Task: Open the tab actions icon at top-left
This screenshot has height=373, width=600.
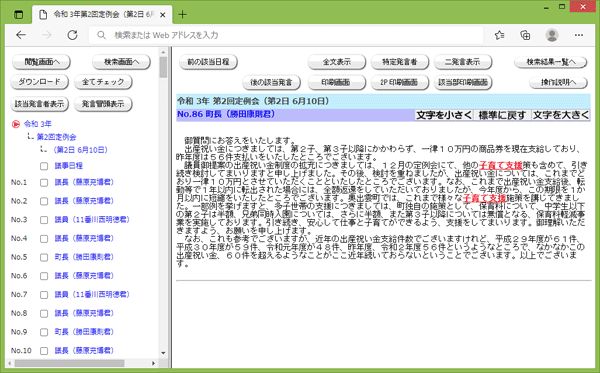Action: [18, 15]
